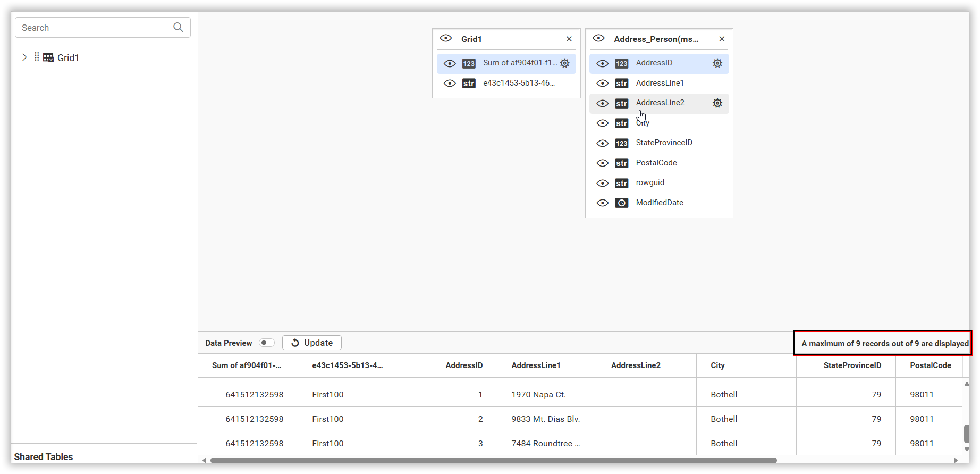Toggle eye for e43c1453-5b13-46 column
Screen dimensions: 980x474
[x=450, y=83]
